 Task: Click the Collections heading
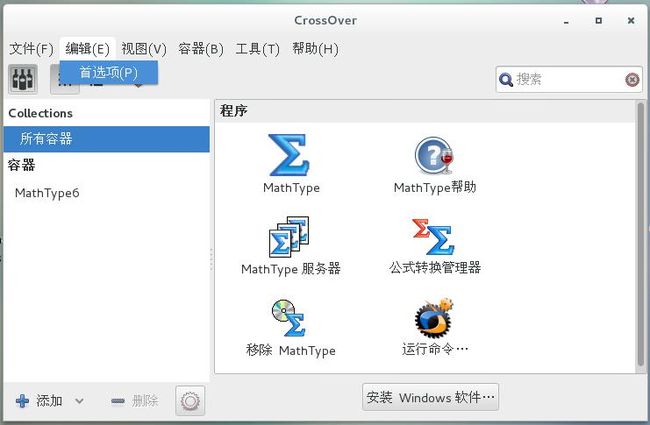coord(41,113)
